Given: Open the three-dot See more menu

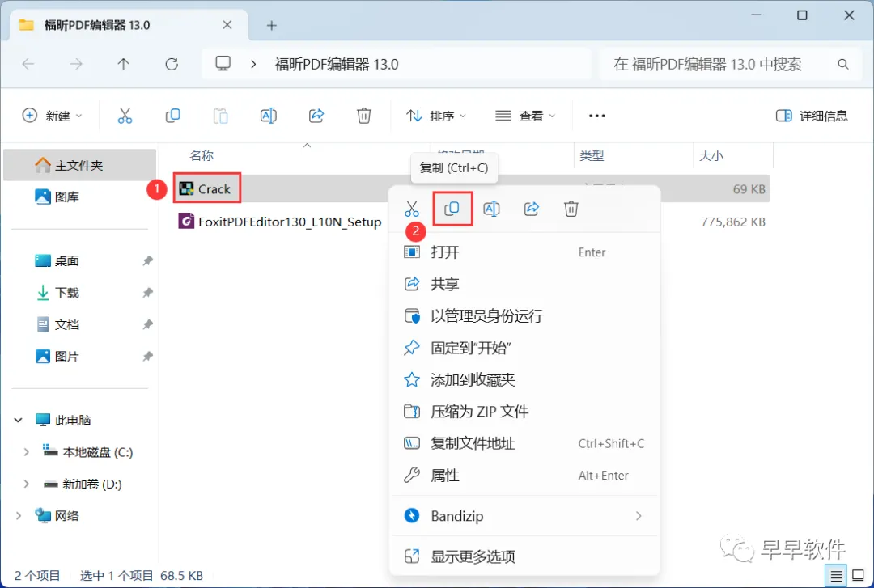Looking at the screenshot, I should click(597, 116).
